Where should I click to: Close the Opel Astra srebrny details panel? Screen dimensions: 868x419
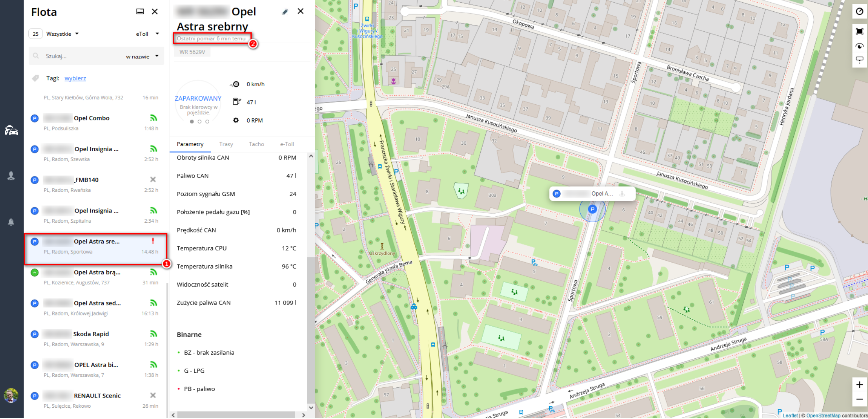coord(301,11)
